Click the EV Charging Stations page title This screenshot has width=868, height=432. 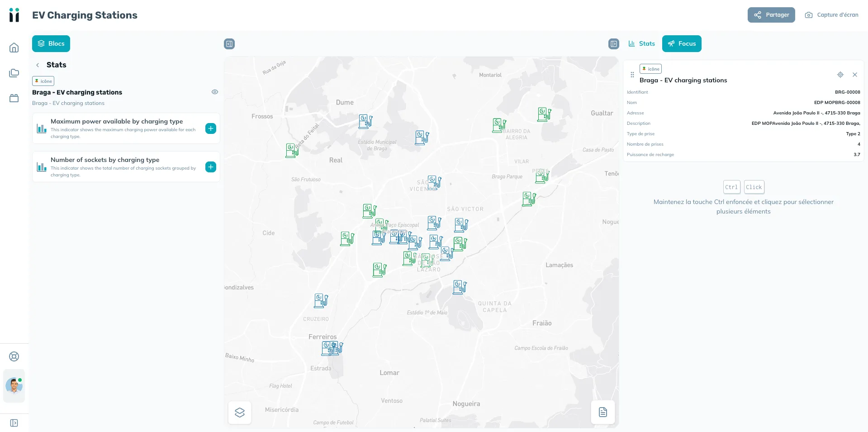tap(85, 15)
